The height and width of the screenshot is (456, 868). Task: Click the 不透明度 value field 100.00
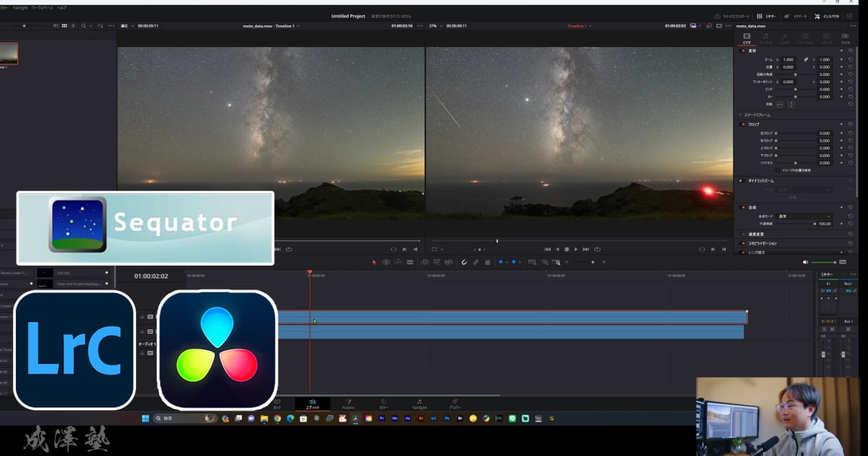click(x=824, y=224)
